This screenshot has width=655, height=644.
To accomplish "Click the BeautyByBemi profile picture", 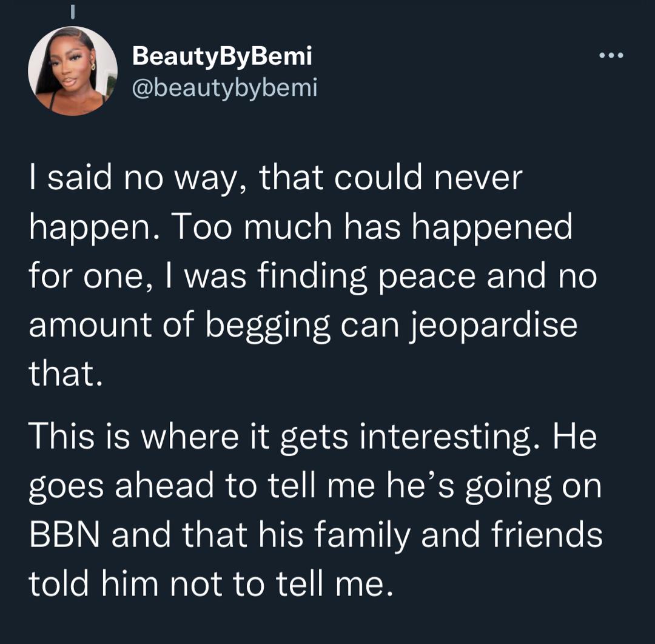I will pyautogui.click(x=73, y=71).
